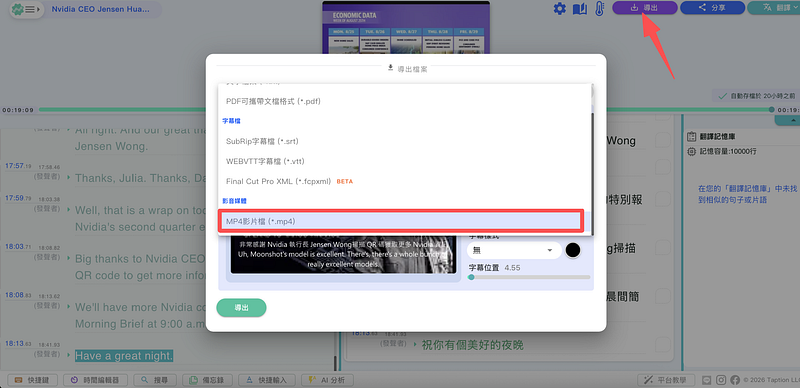
Task: Open the 字幕樣式 dropdown showing 無
Action: (514, 250)
